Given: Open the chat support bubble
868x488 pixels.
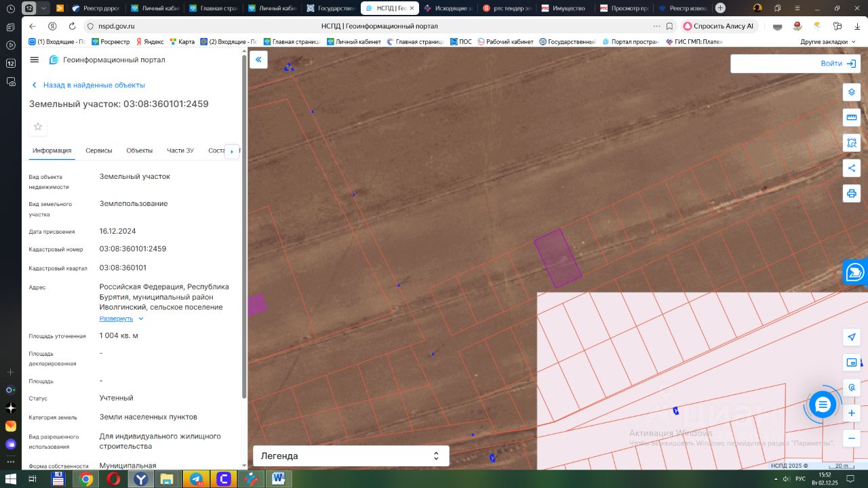Looking at the screenshot, I should 823,405.
